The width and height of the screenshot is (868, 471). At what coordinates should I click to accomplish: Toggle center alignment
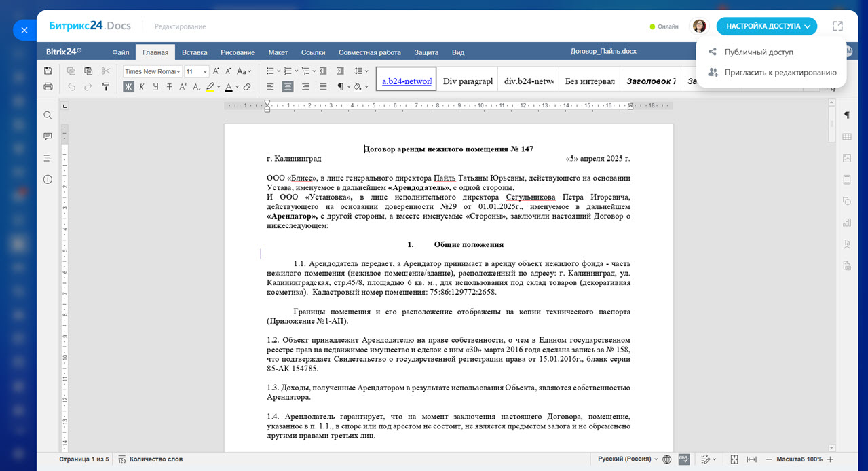pos(288,86)
